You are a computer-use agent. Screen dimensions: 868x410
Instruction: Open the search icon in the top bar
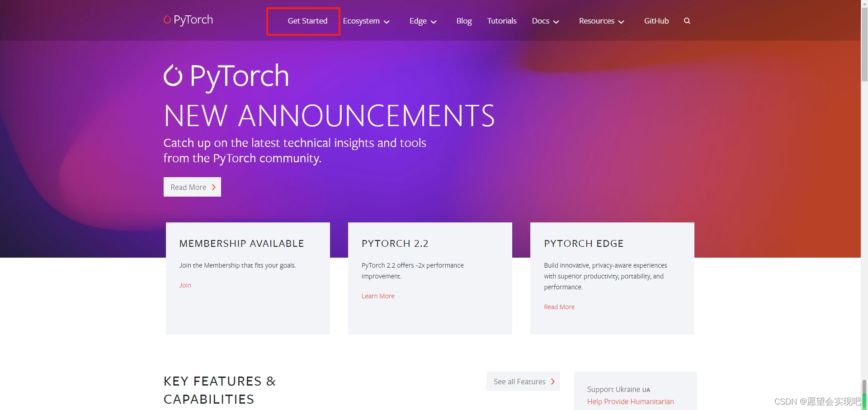tap(687, 21)
